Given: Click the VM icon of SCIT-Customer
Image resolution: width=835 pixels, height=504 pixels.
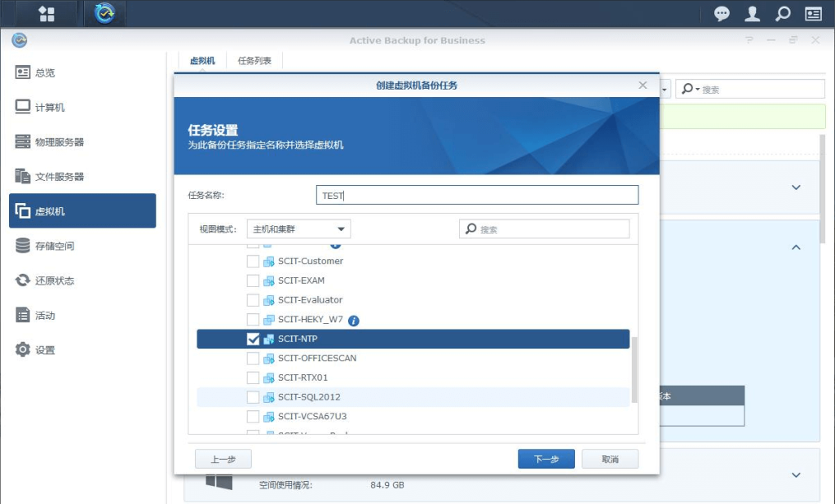Looking at the screenshot, I should tap(269, 261).
